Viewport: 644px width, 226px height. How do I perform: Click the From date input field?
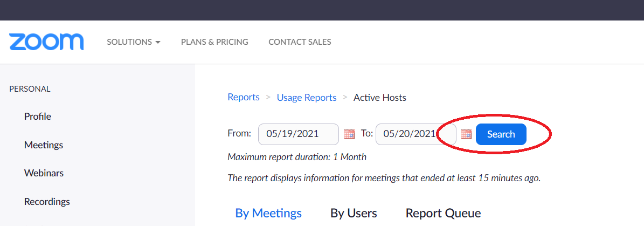tap(299, 134)
